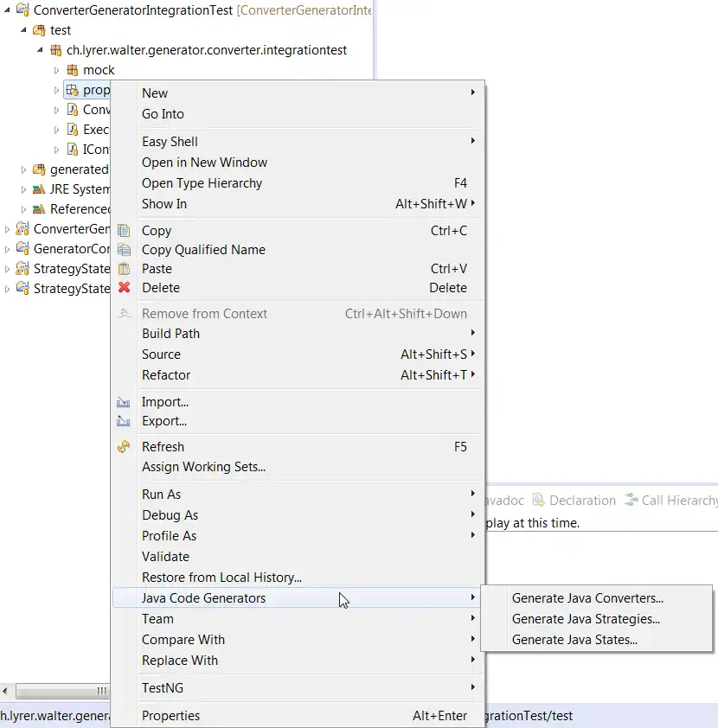Viewport: 718px width, 728px height.
Task: Click the Copy icon in context menu
Action: [124, 230]
